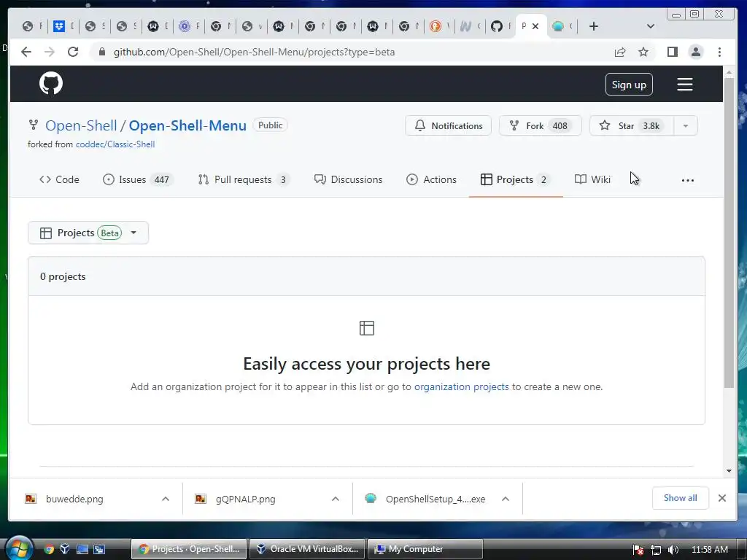Screen dimensions: 747x560
Task: Expand the dropdown next to Star
Action: tap(686, 125)
